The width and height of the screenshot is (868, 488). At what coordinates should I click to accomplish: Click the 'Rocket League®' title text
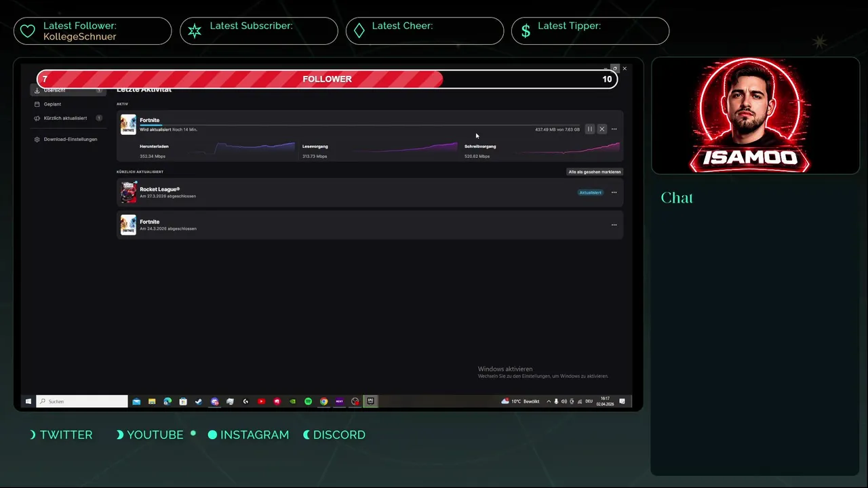click(x=160, y=189)
